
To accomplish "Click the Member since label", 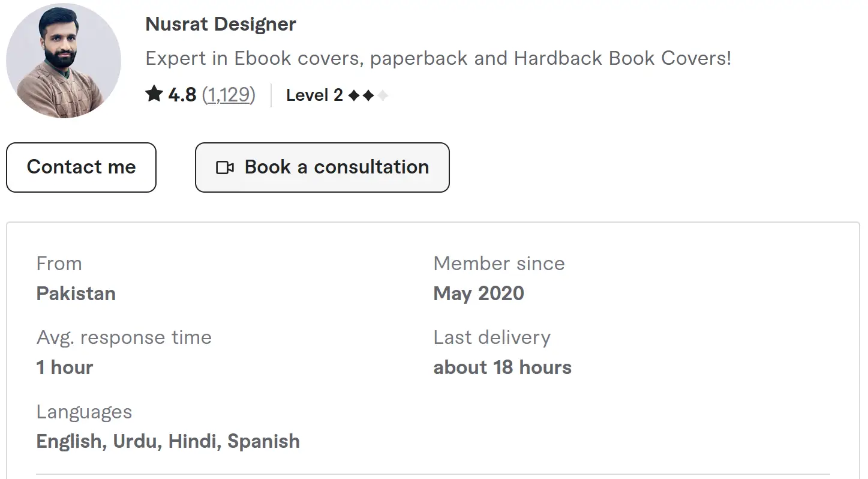I will click(x=499, y=264).
